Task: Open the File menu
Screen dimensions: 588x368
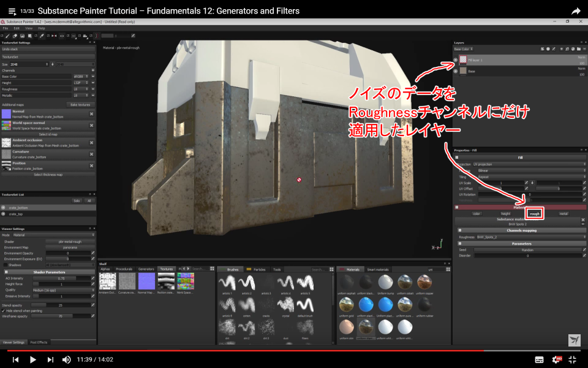Action: click(x=6, y=28)
